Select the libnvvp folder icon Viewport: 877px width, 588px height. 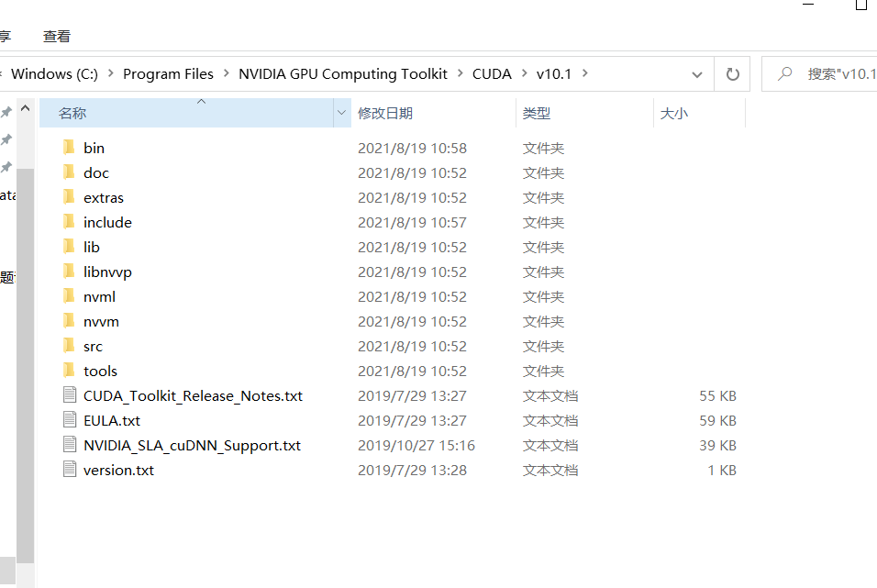(x=69, y=272)
